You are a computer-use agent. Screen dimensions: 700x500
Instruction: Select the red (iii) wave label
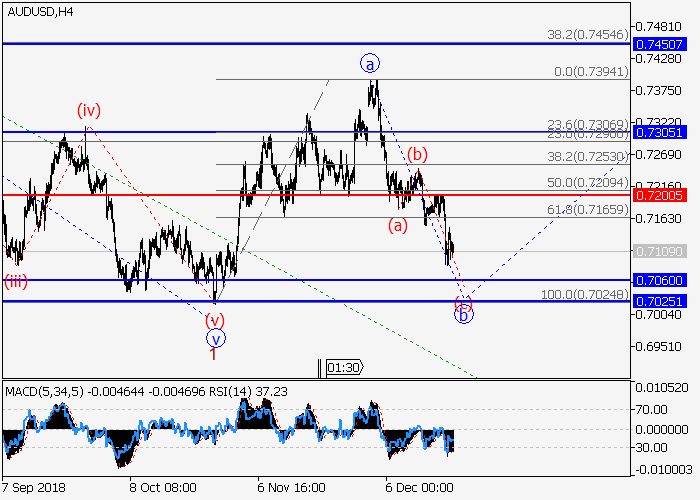pyautogui.click(x=15, y=281)
